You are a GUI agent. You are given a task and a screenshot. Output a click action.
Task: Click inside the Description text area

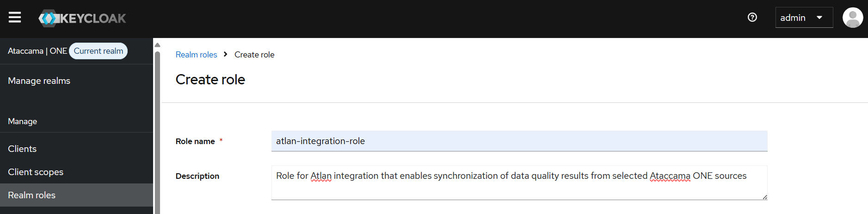519,187
